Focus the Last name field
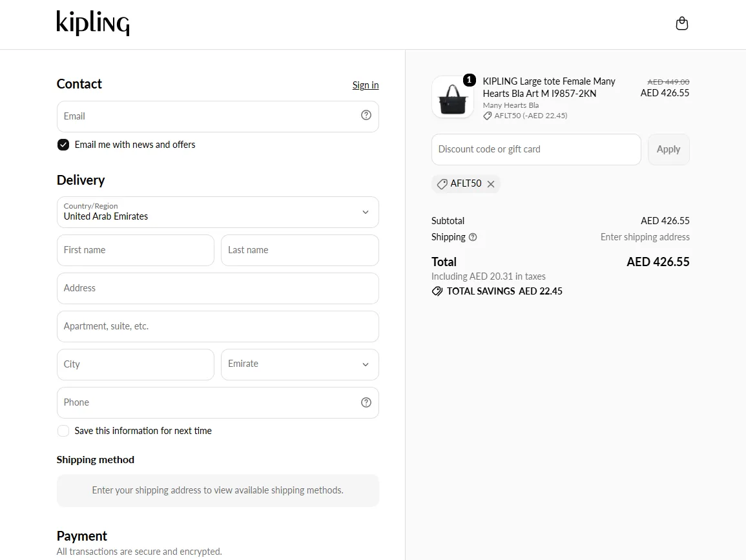746x560 pixels. (x=300, y=250)
